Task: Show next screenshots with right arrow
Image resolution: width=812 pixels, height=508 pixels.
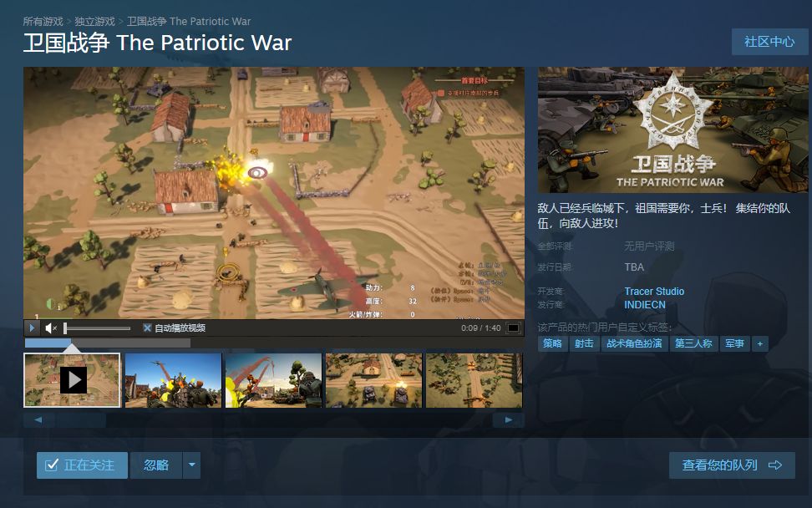Action: [x=509, y=420]
